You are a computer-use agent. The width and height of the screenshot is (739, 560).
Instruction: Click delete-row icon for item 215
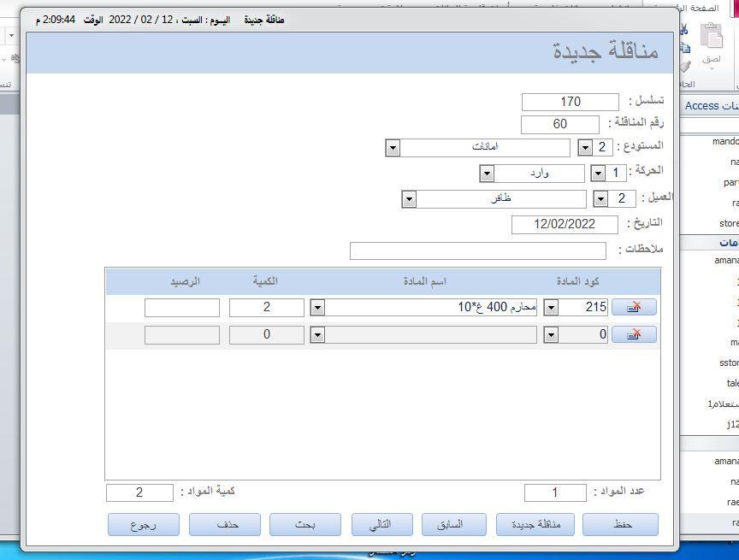click(x=634, y=307)
